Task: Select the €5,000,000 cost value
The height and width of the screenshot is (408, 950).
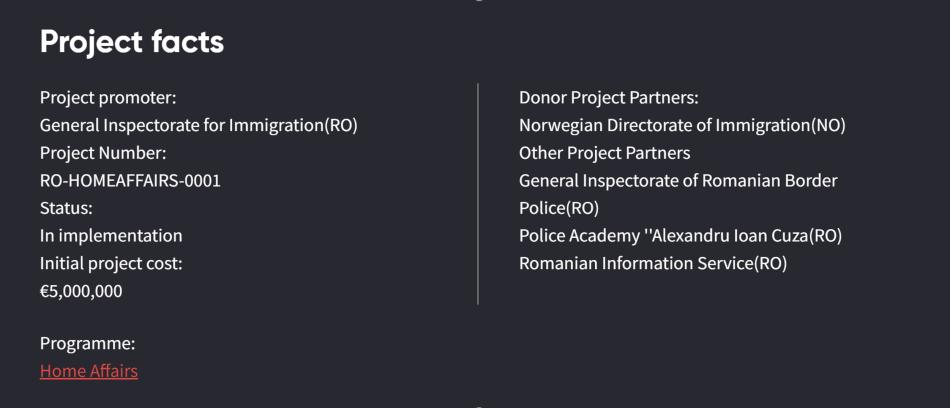Action: point(81,292)
